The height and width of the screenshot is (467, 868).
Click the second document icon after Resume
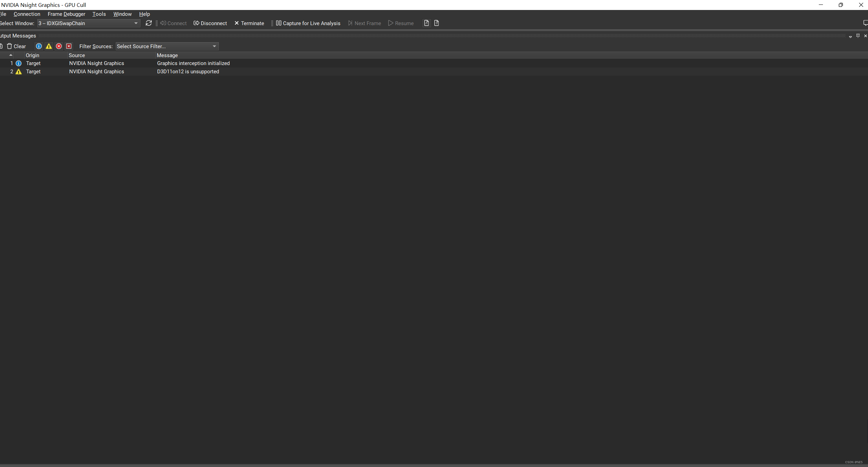pos(436,23)
